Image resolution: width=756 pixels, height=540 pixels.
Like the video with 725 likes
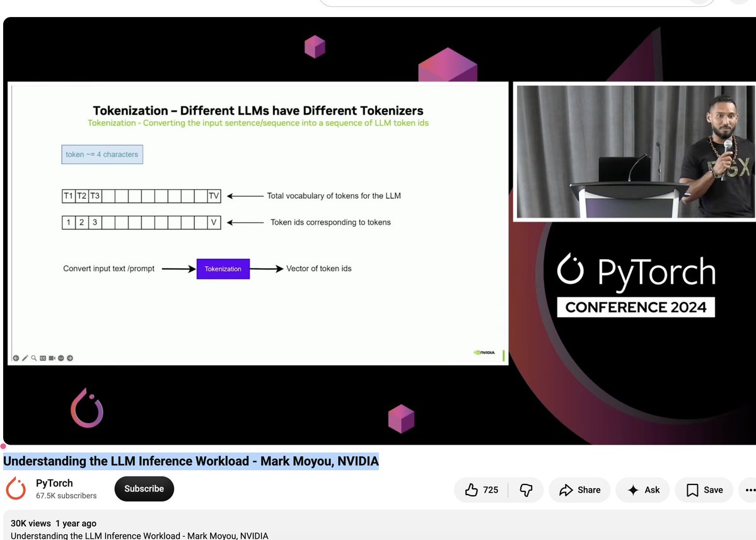(480, 490)
